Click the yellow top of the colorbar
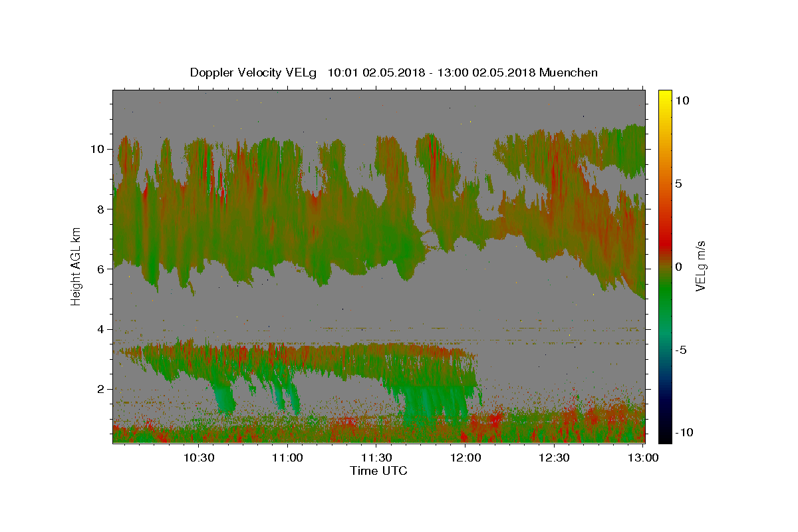Screen dimensions: 798x532 [664, 96]
